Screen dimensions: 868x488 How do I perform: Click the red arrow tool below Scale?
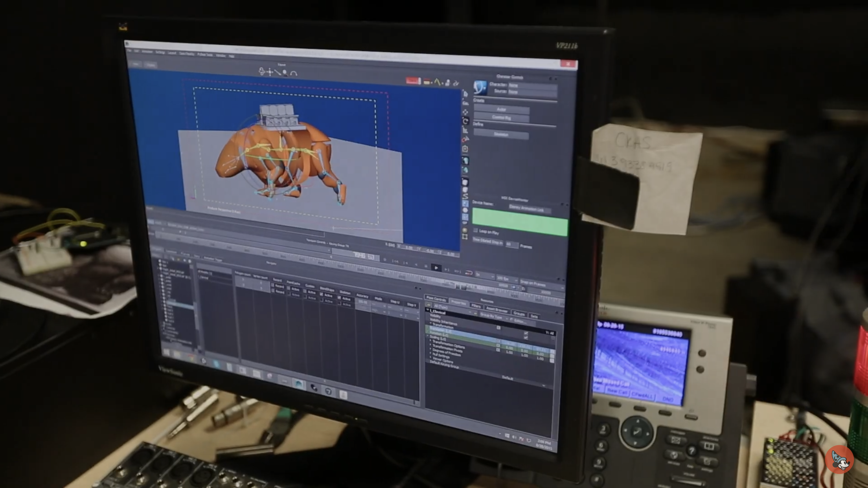click(x=465, y=139)
